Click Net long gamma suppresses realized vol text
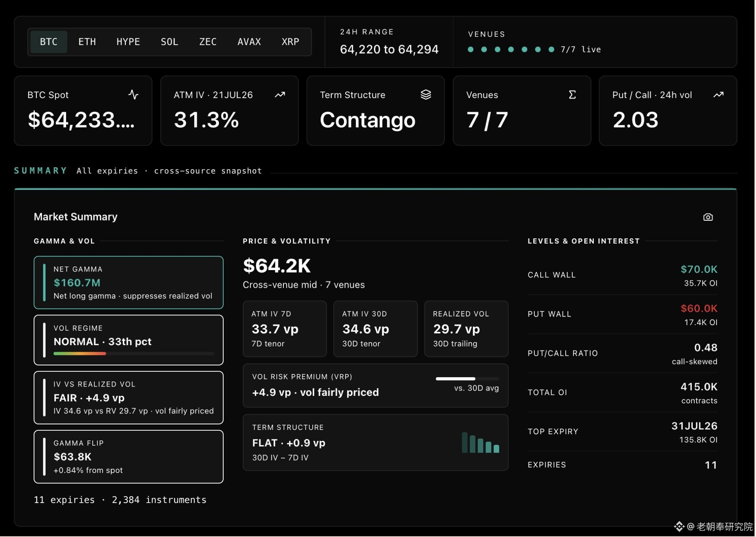 click(133, 296)
